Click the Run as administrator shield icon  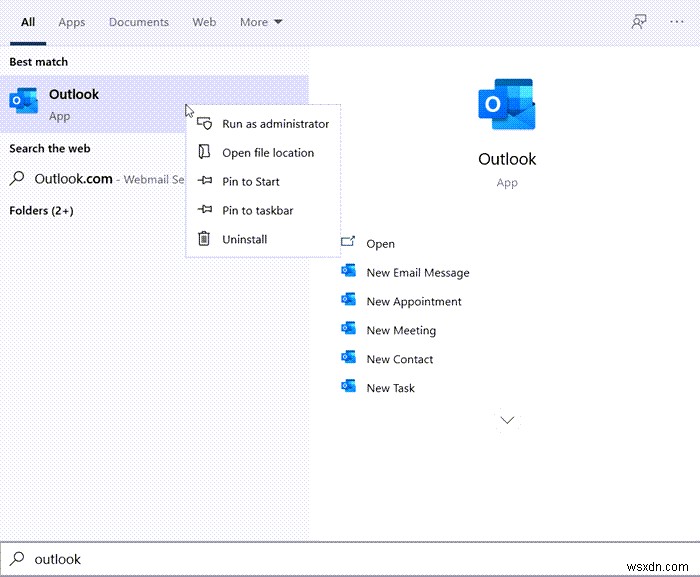coord(204,123)
